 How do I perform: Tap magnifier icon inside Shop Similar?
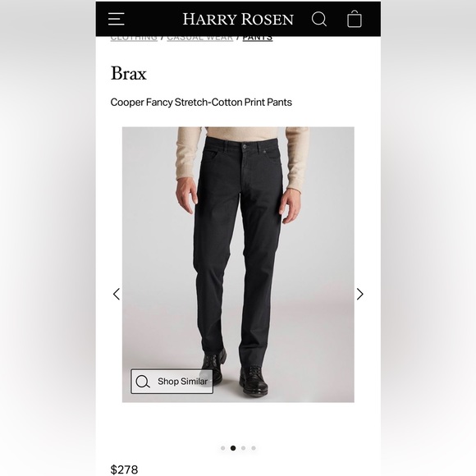click(x=142, y=382)
